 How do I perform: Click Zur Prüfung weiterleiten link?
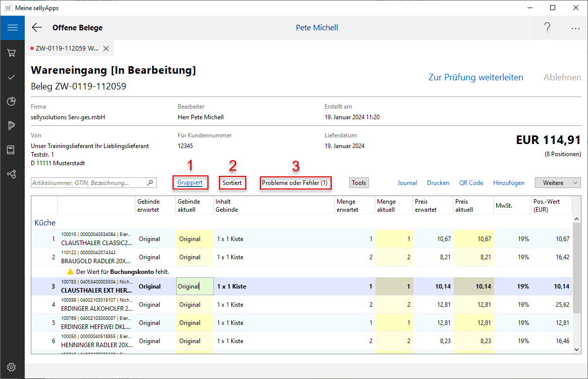tap(475, 77)
